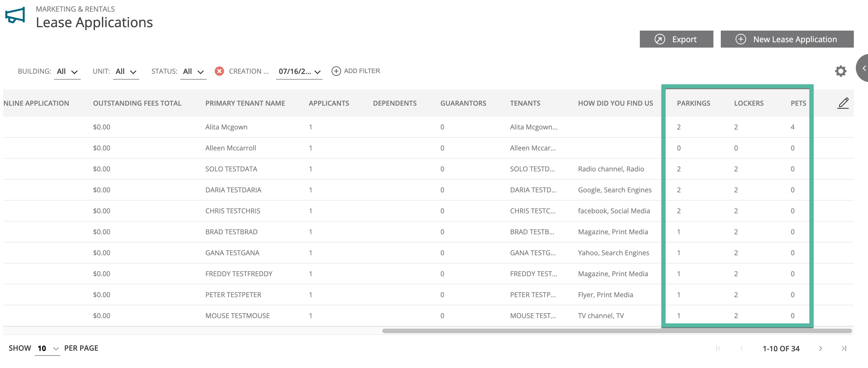Image resolution: width=868 pixels, height=368 pixels.
Task: Click $0.00 fees in Alita Mcgown row
Action: (x=101, y=127)
